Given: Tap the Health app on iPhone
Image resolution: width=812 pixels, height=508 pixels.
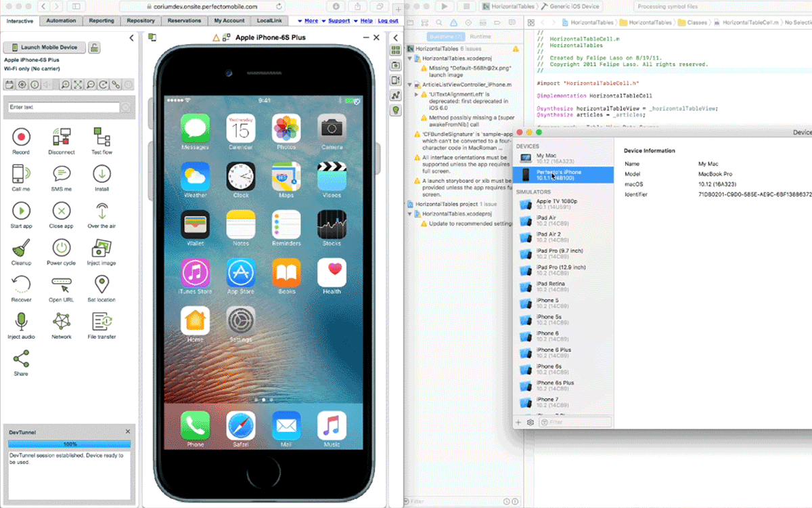Looking at the screenshot, I should pos(332,272).
